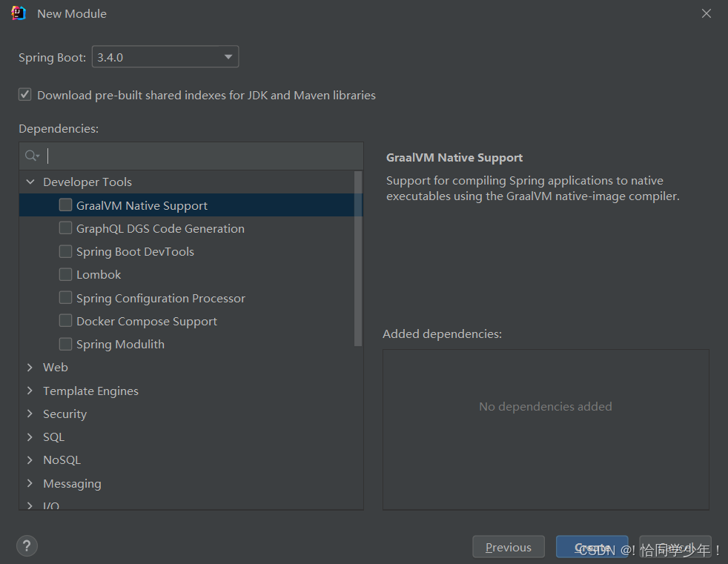Click the search magnifier icon in dependencies

32,156
